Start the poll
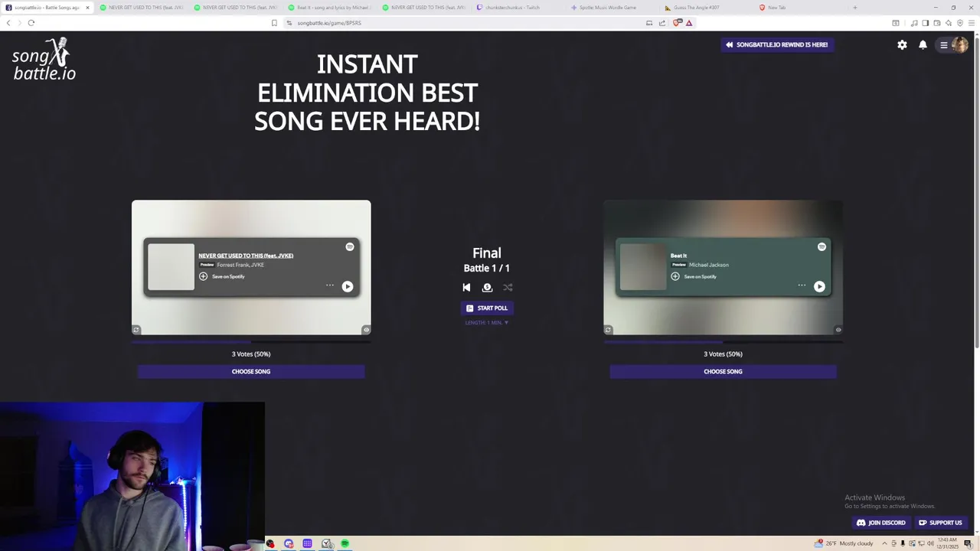This screenshot has height=551, width=980. click(487, 308)
